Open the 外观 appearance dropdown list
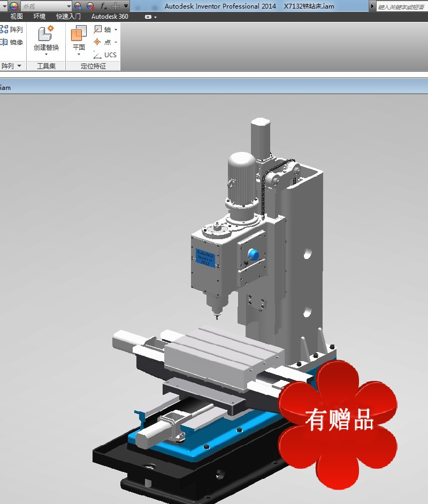This screenshot has height=504, width=428. click(68, 6)
